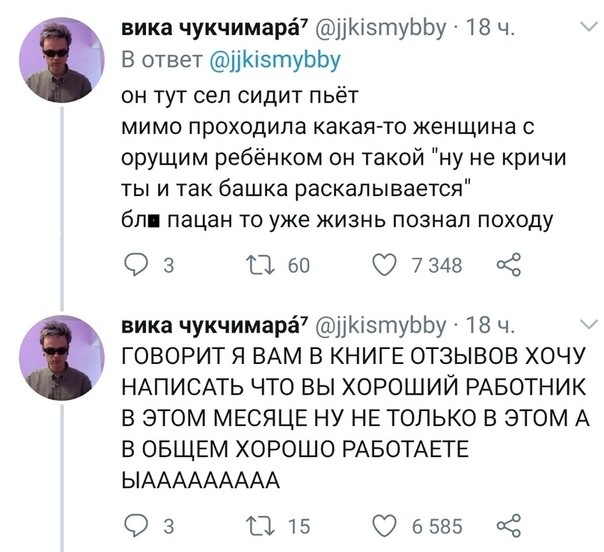The image size is (604, 552).
Task: Open the first tweet's author name вика чукчимара
Action: pyautogui.click(x=197, y=30)
